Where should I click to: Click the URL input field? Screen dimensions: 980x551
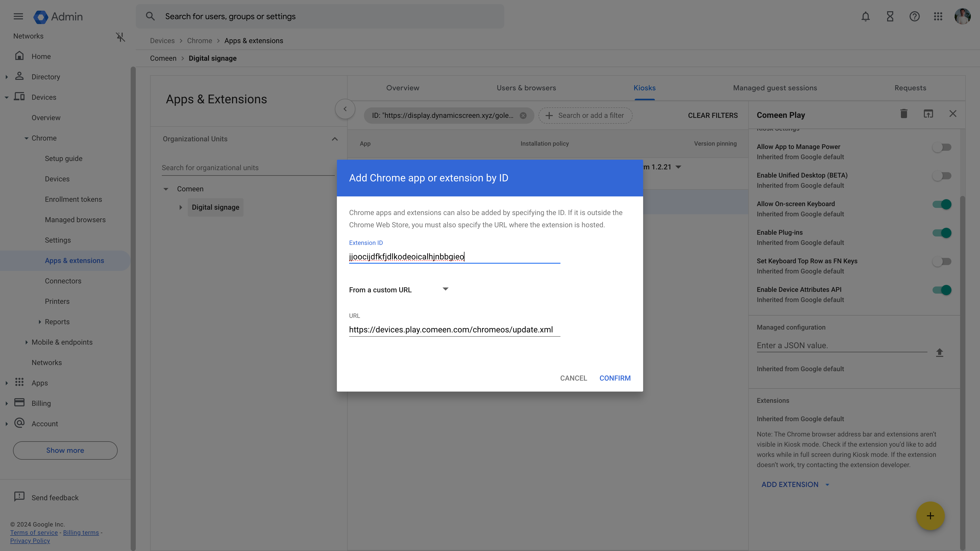click(x=454, y=330)
